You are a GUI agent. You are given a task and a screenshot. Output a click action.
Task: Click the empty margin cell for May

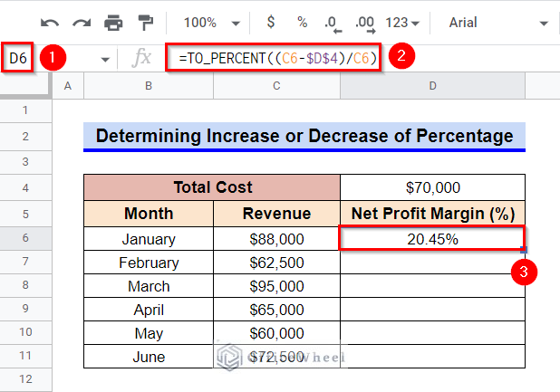click(433, 333)
